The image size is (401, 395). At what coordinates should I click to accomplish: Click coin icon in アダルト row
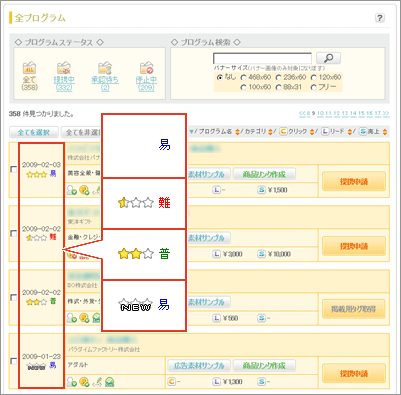coord(84,381)
